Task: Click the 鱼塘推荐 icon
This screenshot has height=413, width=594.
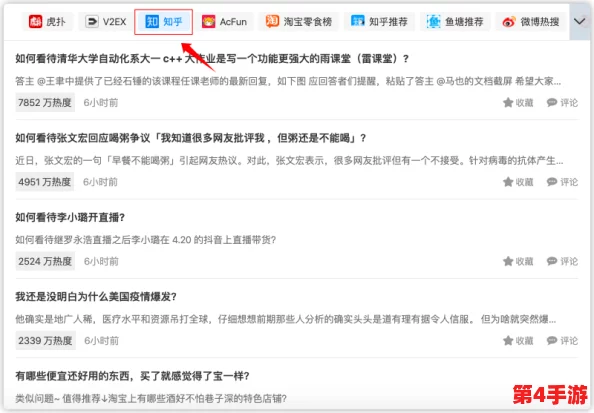Action: pyautogui.click(x=433, y=22)
